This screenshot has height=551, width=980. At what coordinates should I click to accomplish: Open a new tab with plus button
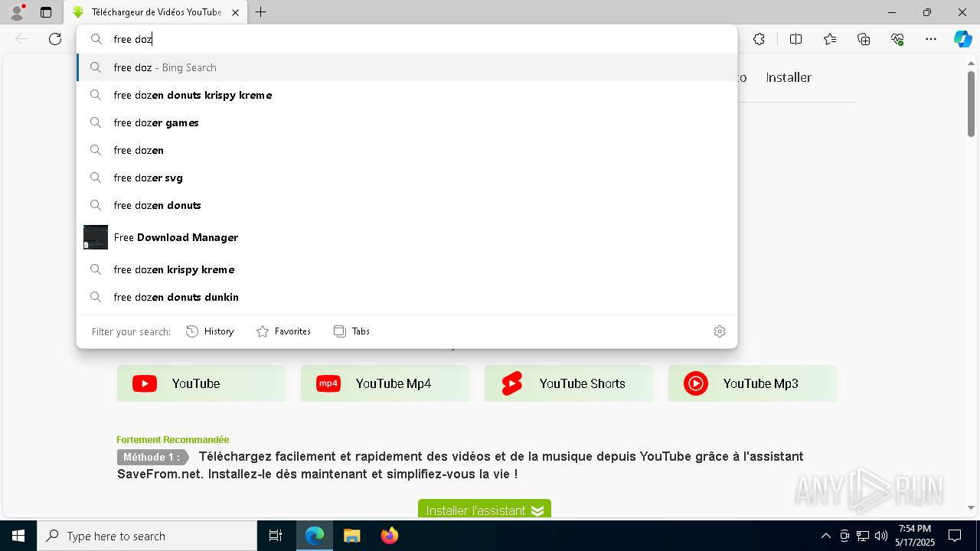tap(261, 12)
